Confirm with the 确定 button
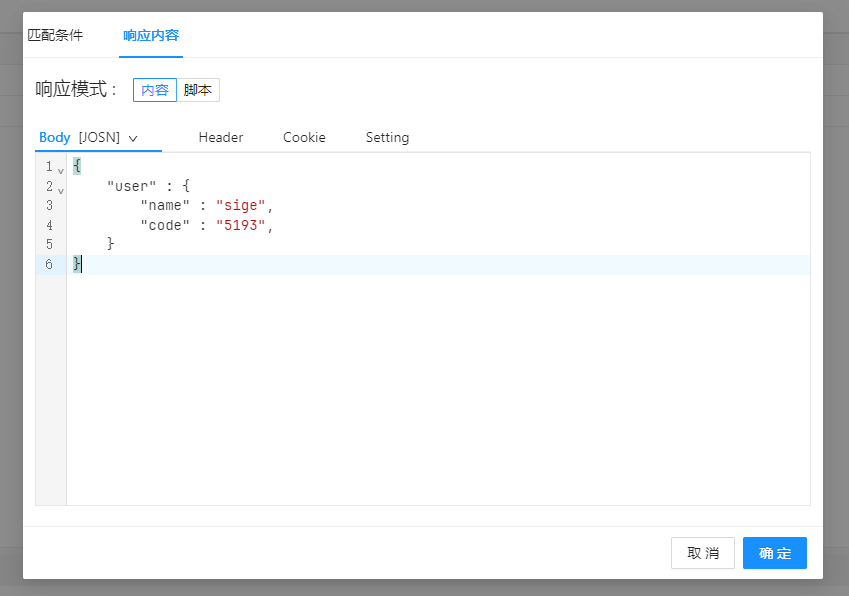This screenshot has height=596, width=849. pyautogui.click(x=775, y=553)
